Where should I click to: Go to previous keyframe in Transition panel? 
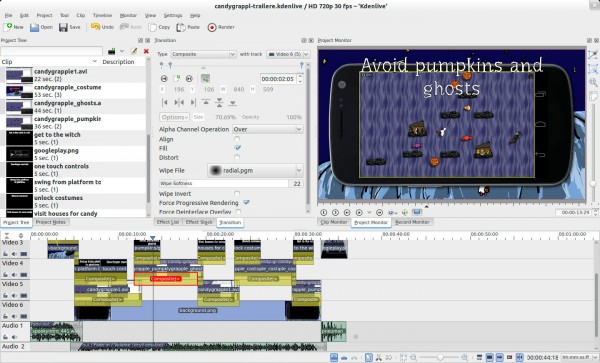tap(164, 78)
